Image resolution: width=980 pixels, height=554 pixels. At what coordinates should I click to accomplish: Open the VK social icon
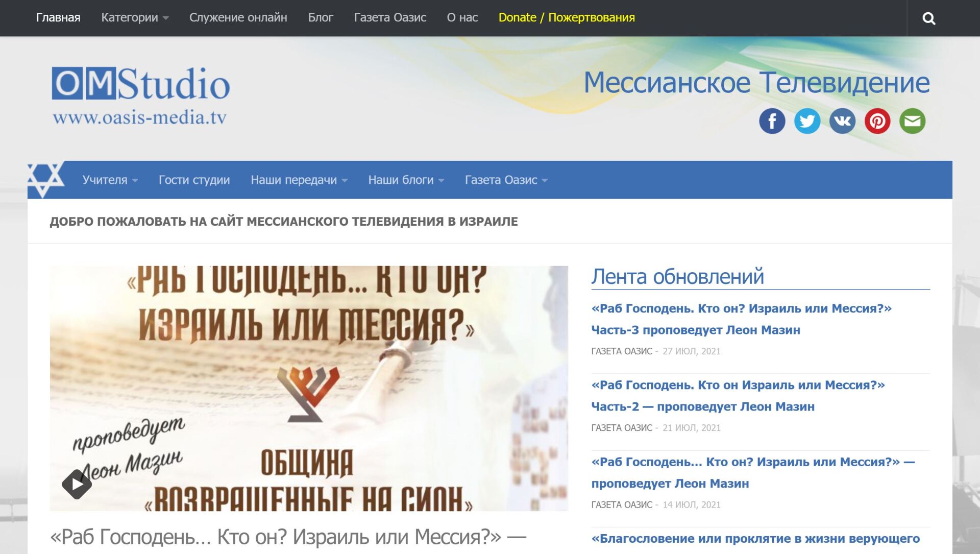(x=842, y=121)
